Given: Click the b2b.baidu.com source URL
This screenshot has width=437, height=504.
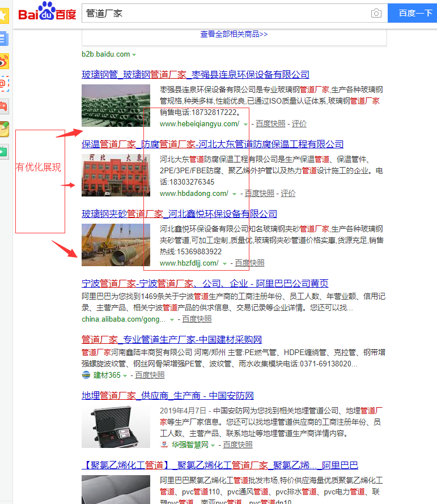Looking at the screenshot, I should point(106,54).
